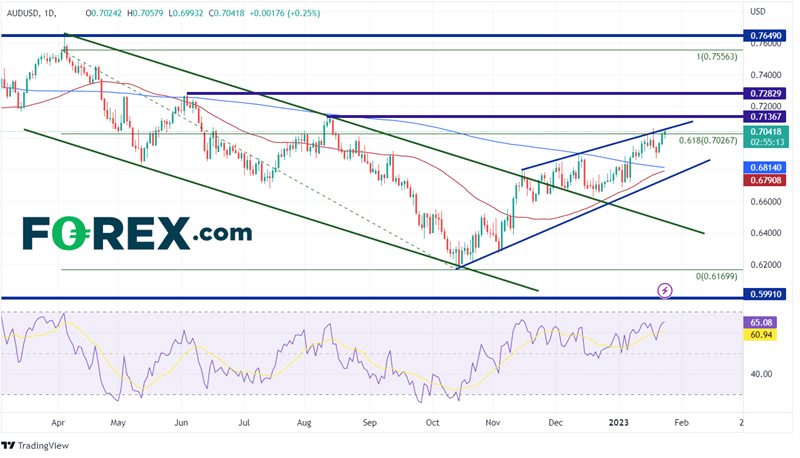Viewport: 800px width, 458px height.
Task: Click the purple lightning event icon
Action: click(664, 291)
